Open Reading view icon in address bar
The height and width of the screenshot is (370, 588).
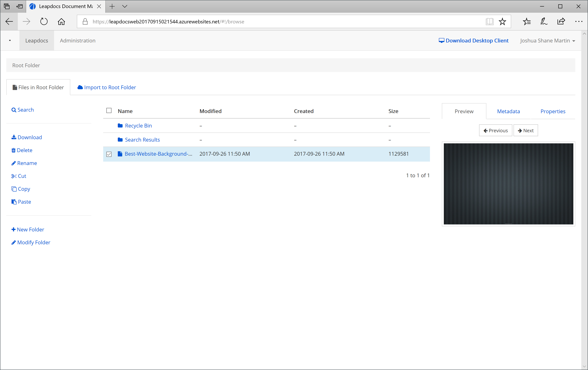(x=489, y=22)
